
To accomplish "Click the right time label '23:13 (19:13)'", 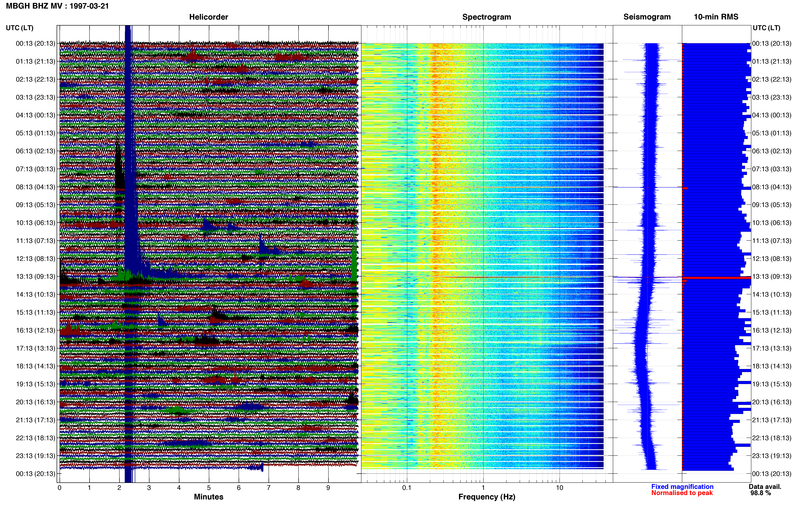I will pos(772,456).
